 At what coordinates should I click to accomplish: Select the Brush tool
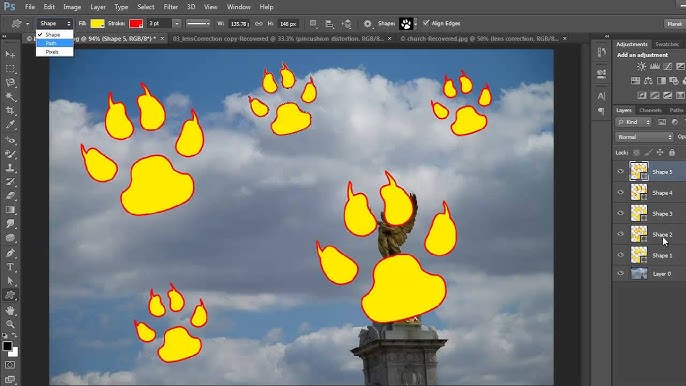tap(10, 154)
